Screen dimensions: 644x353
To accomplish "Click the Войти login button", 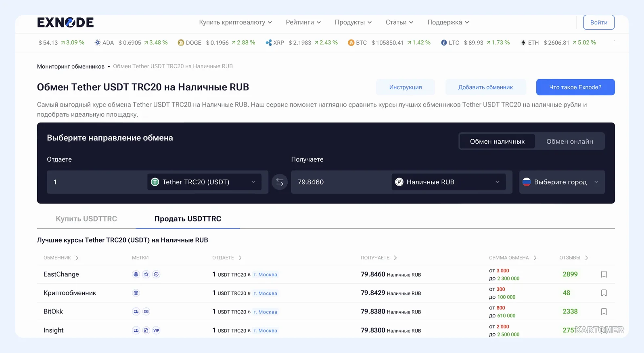I will tap(599, 22).
